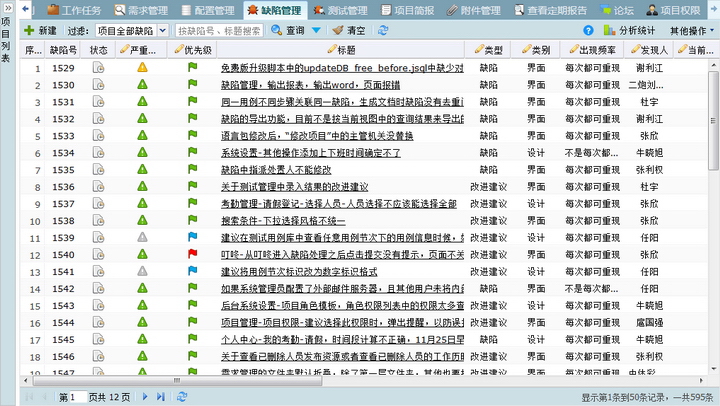Sort by 出现频率 column header
Image resolution: width=720 pixels, height=406 pixels.
tap(593, 50)
